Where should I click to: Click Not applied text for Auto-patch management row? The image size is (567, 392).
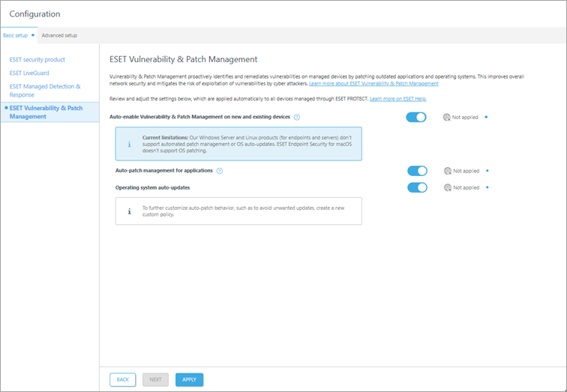pos(466,171)
